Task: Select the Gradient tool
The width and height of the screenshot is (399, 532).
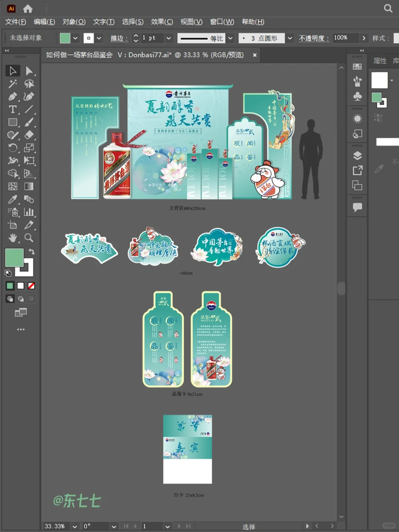Action: click(29, 187)
